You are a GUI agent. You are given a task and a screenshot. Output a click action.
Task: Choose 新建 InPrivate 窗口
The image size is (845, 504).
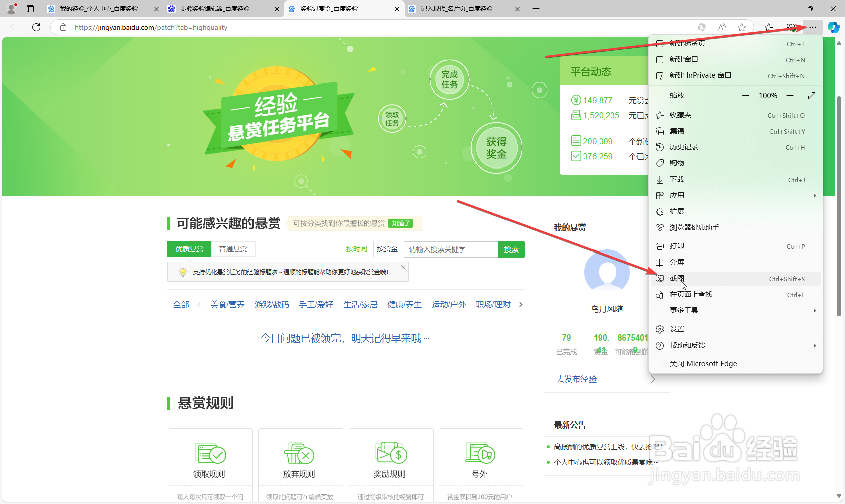(x=736, y=76)
